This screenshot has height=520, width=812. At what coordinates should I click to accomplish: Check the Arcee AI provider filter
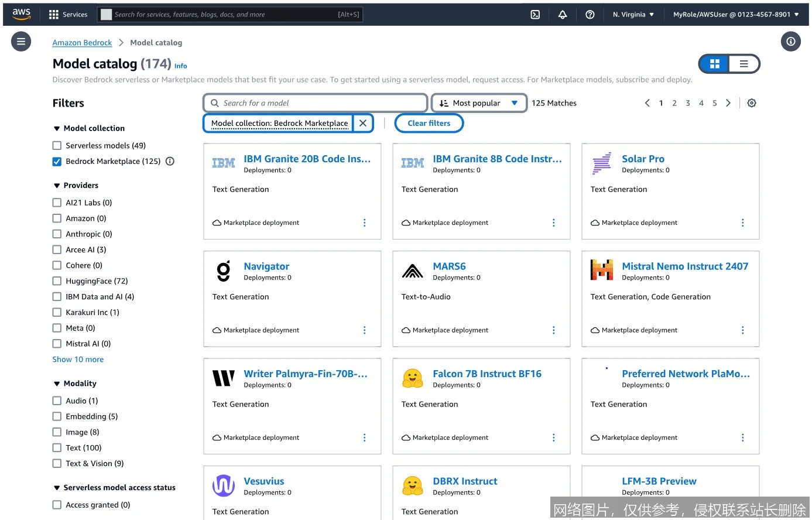[x=57, y=249]
